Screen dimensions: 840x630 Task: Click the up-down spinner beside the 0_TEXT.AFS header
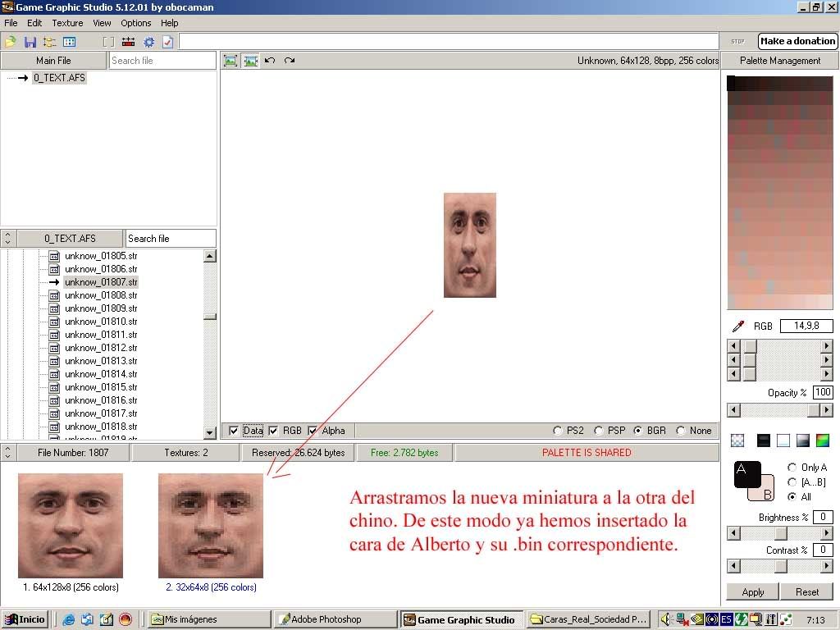pyautogui.click(x=8, y=239)
